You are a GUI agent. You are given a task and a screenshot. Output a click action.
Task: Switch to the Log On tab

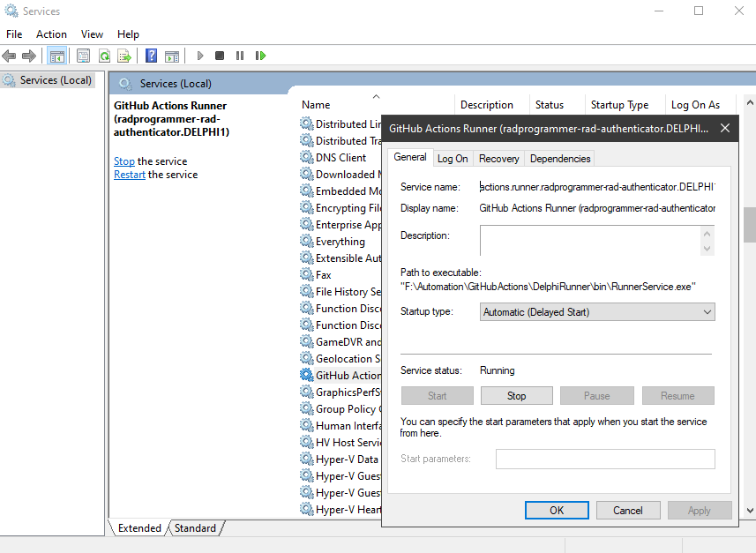[x=452, y=159]
